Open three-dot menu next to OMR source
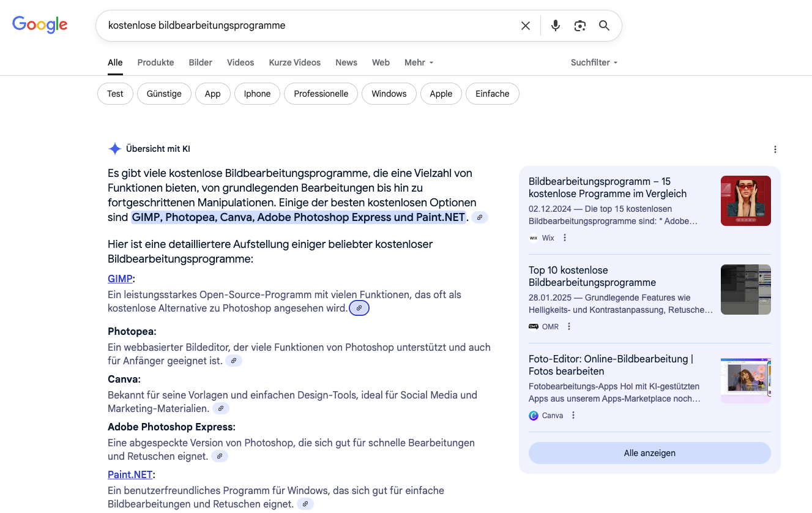 [569, 327]
